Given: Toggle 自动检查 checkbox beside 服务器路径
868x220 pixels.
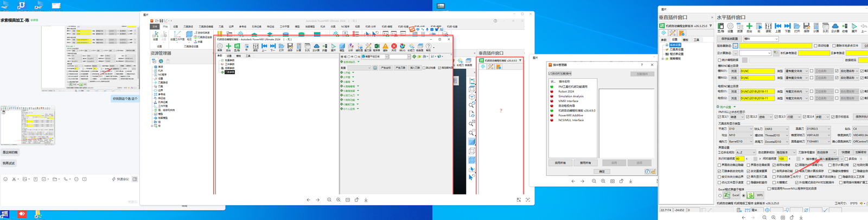Looking at the screenshot, I should point(815,46).
